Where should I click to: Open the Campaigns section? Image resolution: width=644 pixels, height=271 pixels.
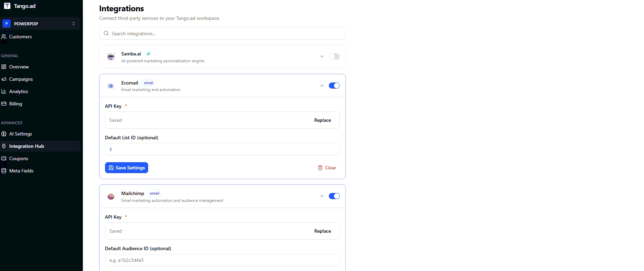(40, 79)
